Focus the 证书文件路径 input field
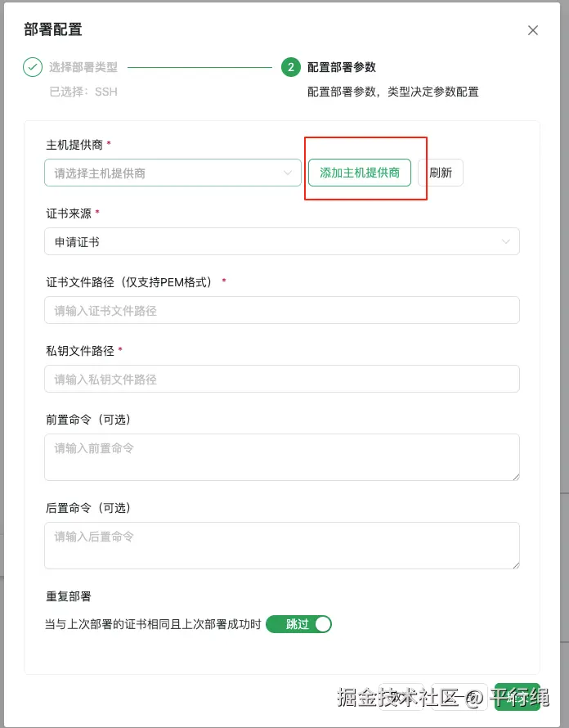 [x=281, y=310]
